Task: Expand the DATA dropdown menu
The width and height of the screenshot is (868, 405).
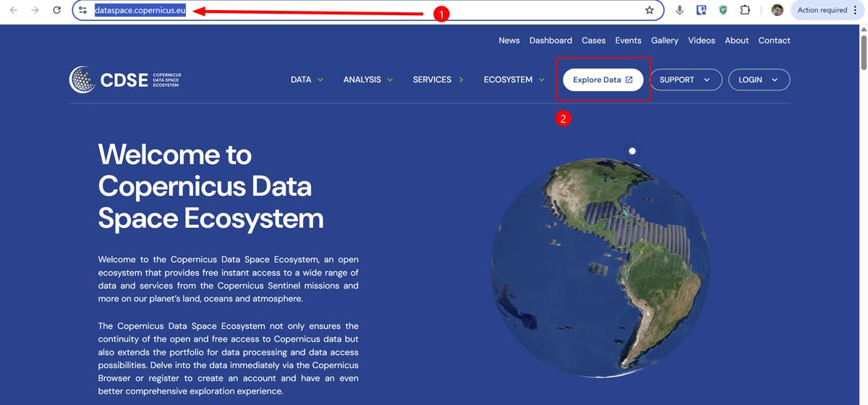Action: pyautogui.click(x=307, y=80)
